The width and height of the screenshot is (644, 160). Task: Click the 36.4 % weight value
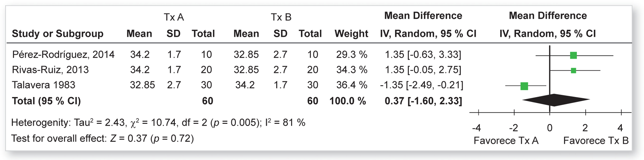(x=351, y=85)
